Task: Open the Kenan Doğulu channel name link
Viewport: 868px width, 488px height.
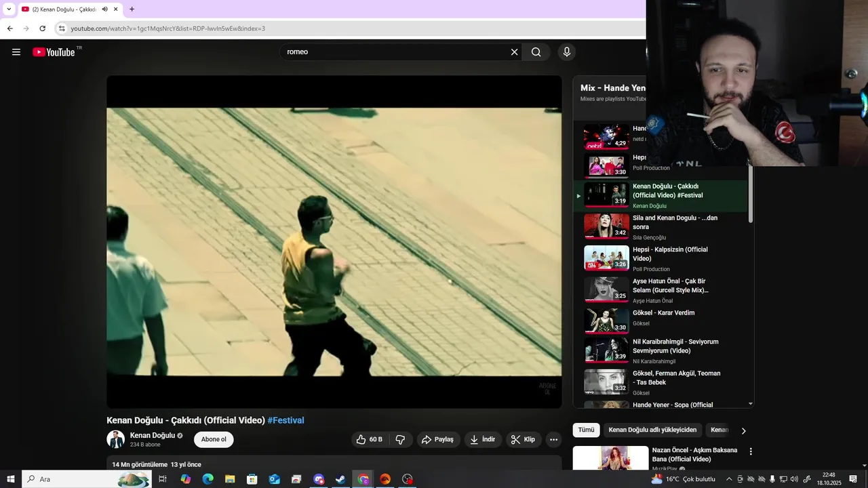Action: [x=153, y=435]
